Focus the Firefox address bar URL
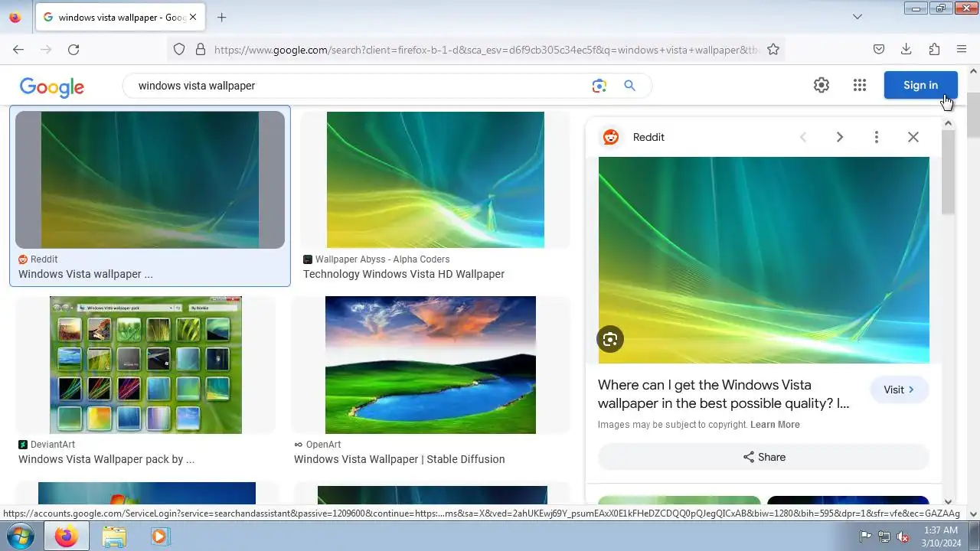980x551 pixels. [x=486, y=50]
